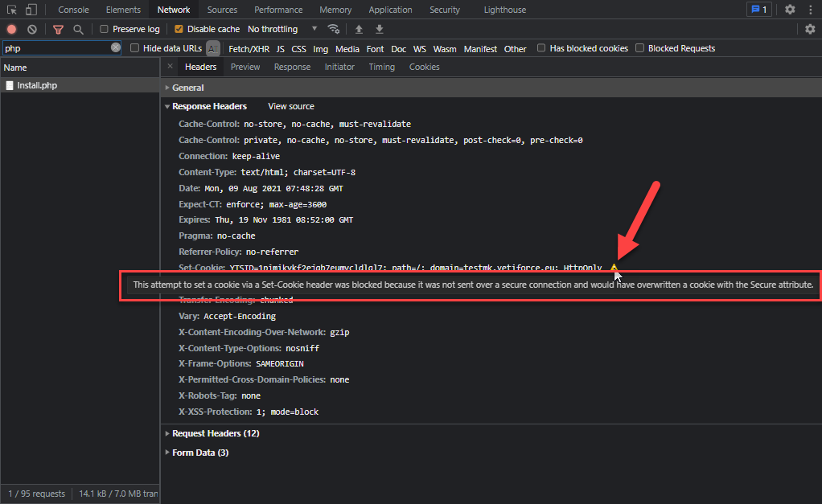
Task: Open network conditions wifi icon
Action: pos(333,29)
